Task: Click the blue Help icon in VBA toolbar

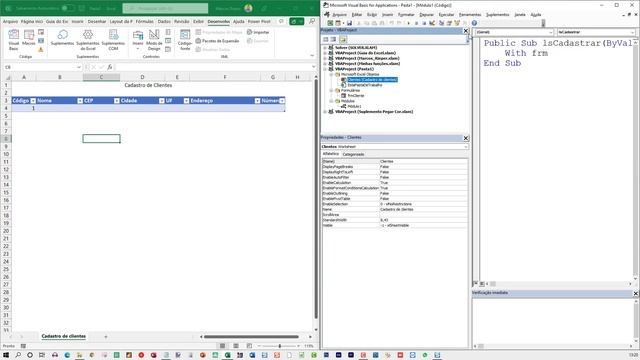Action: (474, 23)
